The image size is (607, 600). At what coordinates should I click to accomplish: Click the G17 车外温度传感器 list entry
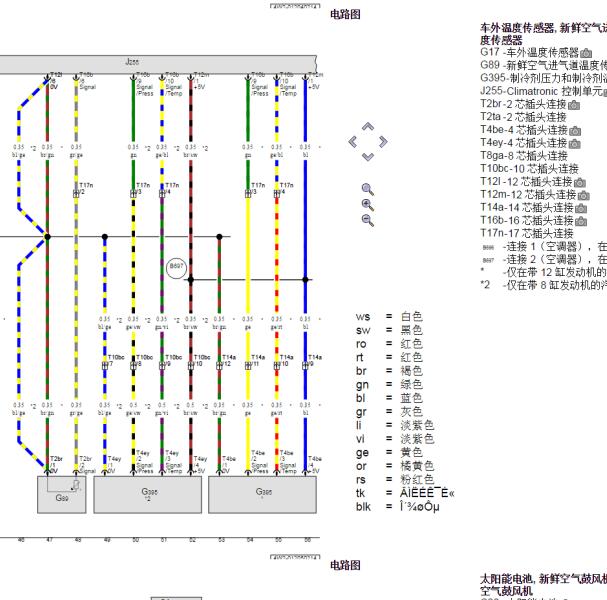530,52
